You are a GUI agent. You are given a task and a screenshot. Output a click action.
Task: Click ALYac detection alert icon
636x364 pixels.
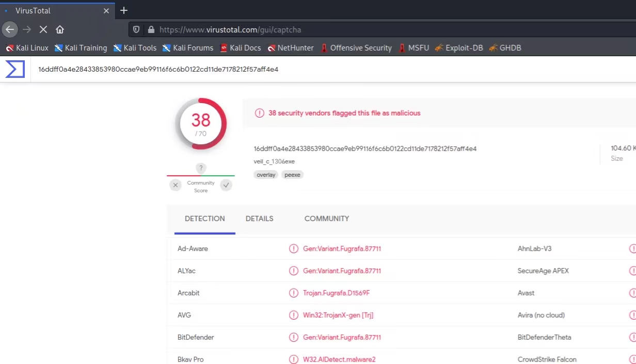[x=294, y=271]
